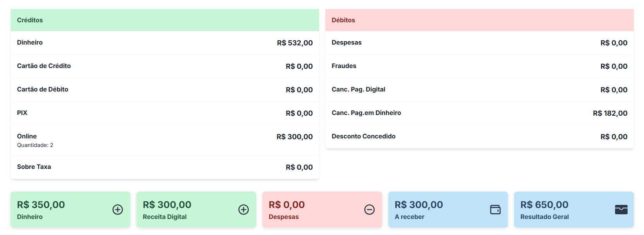This screenshot has width=644, height=235.
Task: Click the plus icon on Receita Digital card
Action: [244, 210]
